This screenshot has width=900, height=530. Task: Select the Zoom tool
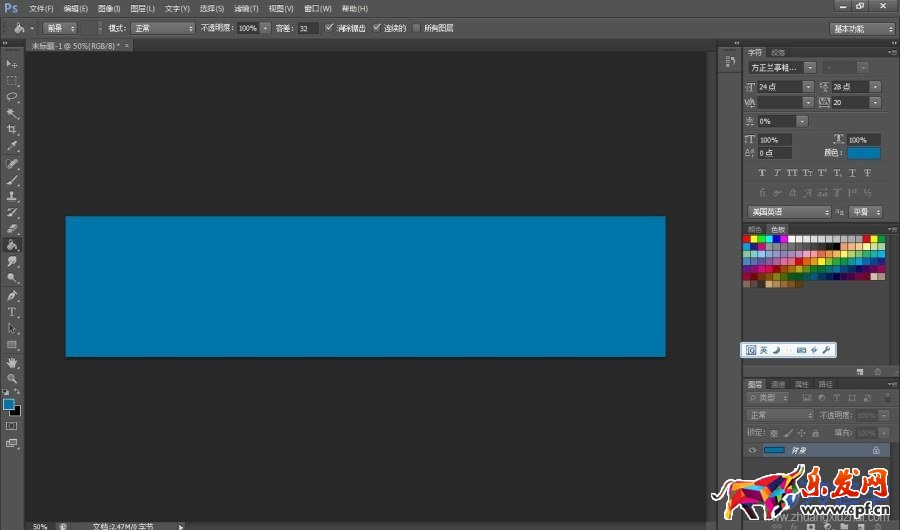[x=12, y=378]
